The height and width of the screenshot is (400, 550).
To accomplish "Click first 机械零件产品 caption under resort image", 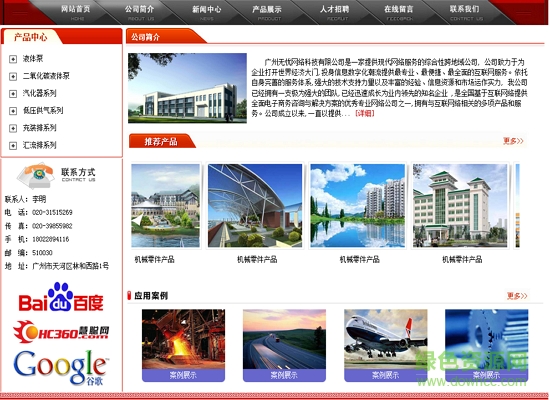I will coord(155,259).
